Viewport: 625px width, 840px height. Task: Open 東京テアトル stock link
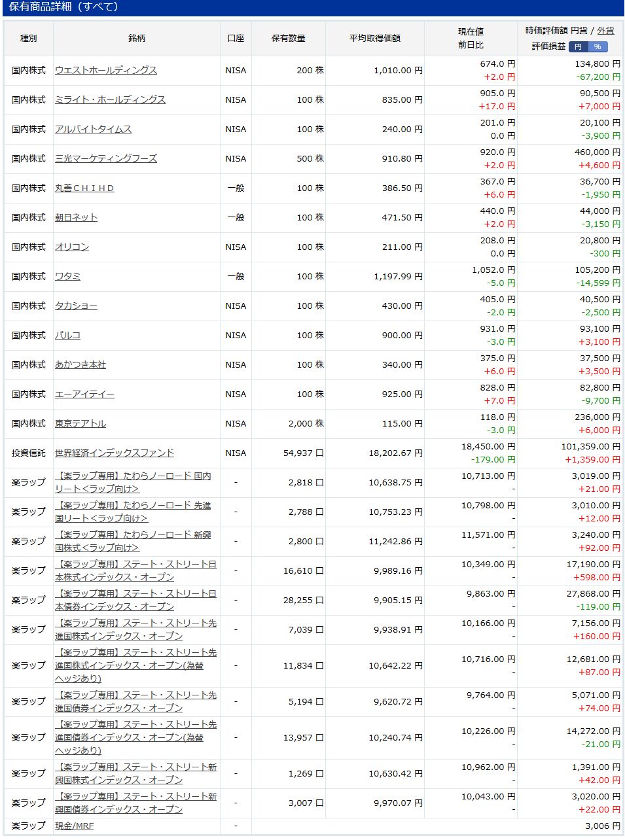click(x=80, y=423)
